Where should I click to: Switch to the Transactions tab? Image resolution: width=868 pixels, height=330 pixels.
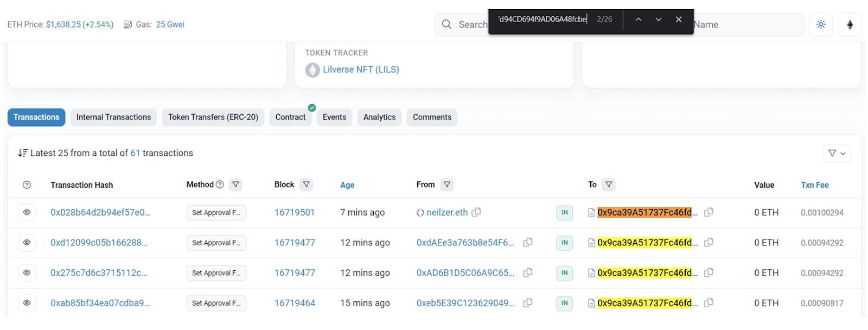36,117
